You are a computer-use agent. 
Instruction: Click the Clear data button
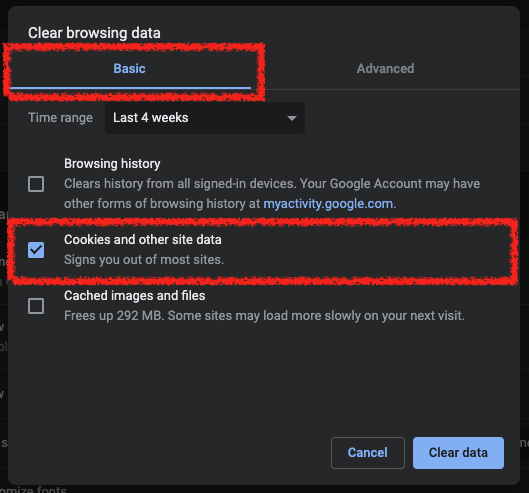[x=458, y=453]
